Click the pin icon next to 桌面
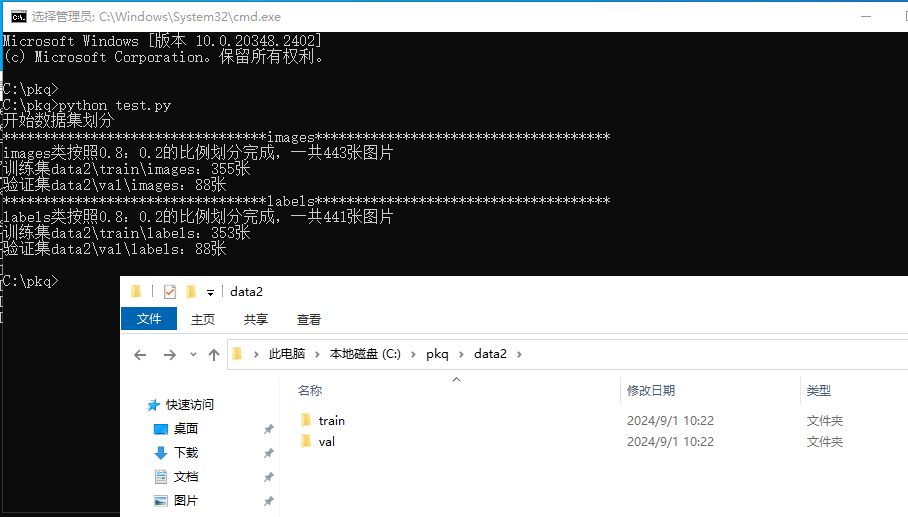 click(269, 429)
